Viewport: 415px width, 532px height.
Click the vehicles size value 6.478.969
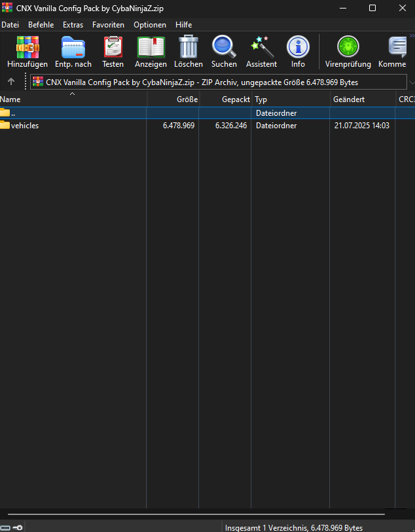coord(179,126)
